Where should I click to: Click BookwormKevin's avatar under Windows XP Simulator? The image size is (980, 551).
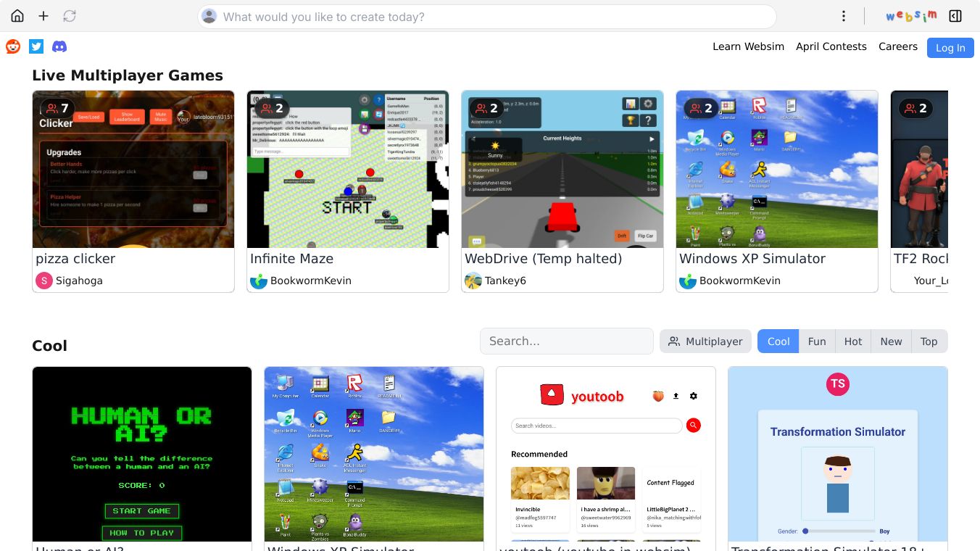click(688, 281)
